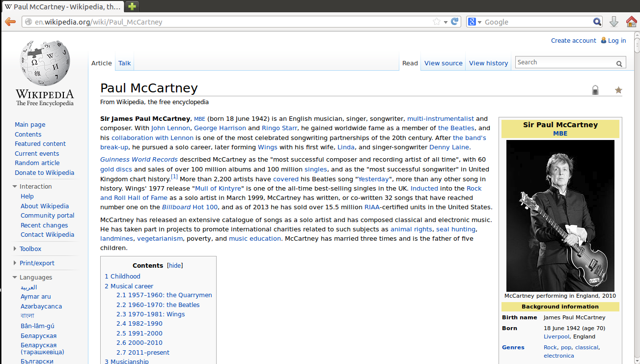This screenshot has height=364, width=640.
Task: Hide the Contents table
Action: pos(175,266)
